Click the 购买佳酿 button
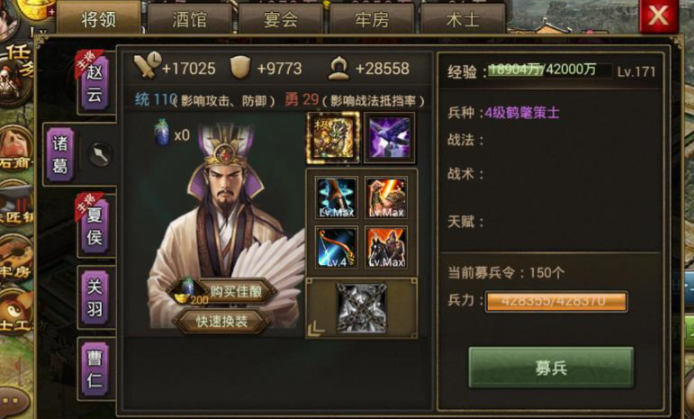Screen dimensions: 694x419 click(222, 291)
